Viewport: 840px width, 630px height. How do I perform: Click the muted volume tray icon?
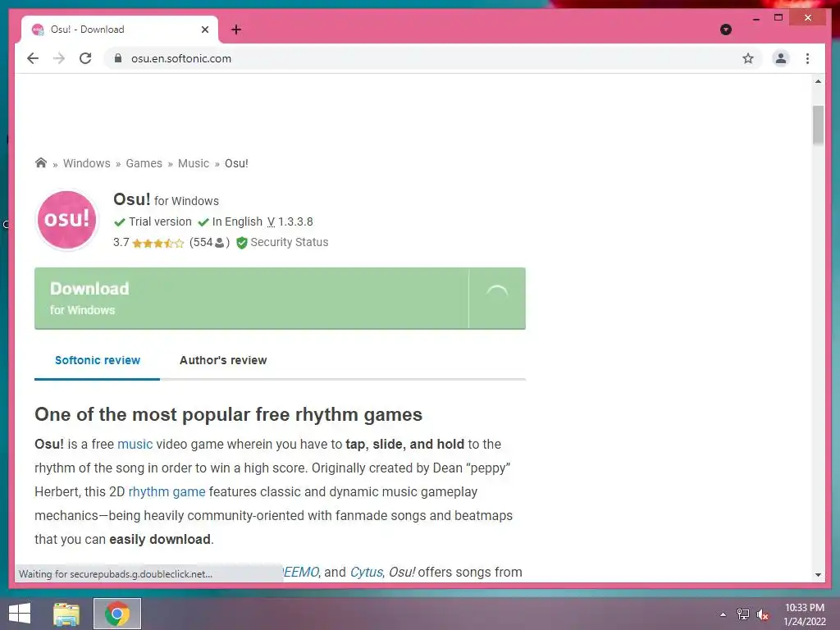pos(763,614)
